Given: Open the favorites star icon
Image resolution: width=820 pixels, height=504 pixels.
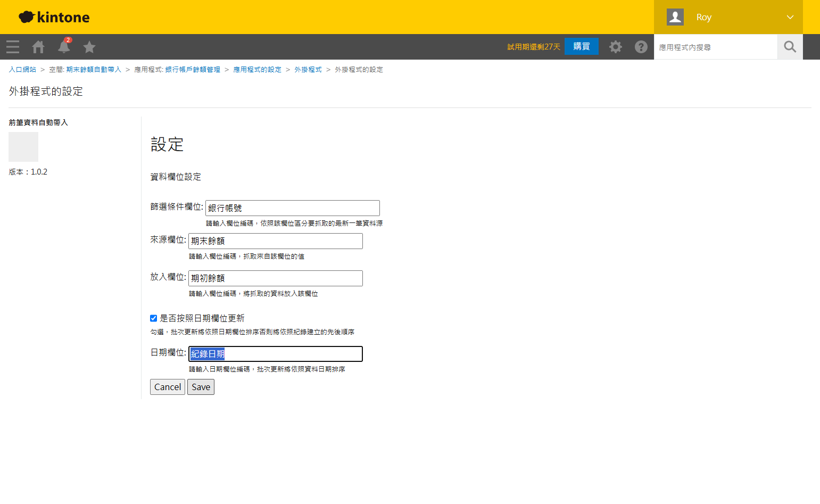Looking at the screenshot, I should pyautogui.click(x=89, y=47).
